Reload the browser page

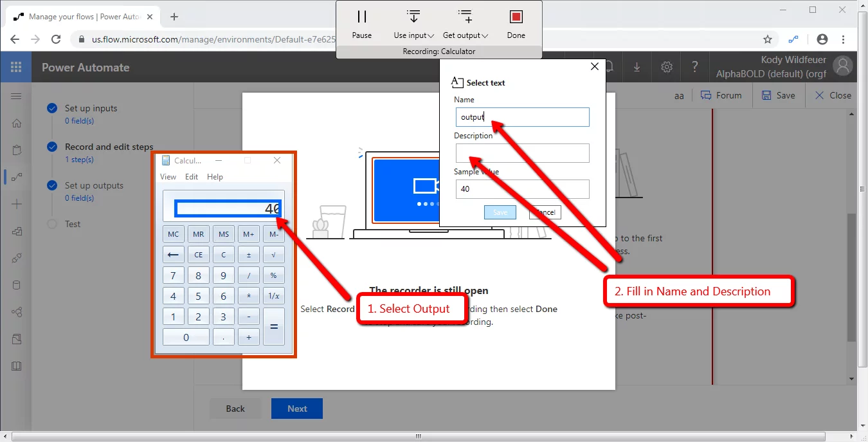56,39
